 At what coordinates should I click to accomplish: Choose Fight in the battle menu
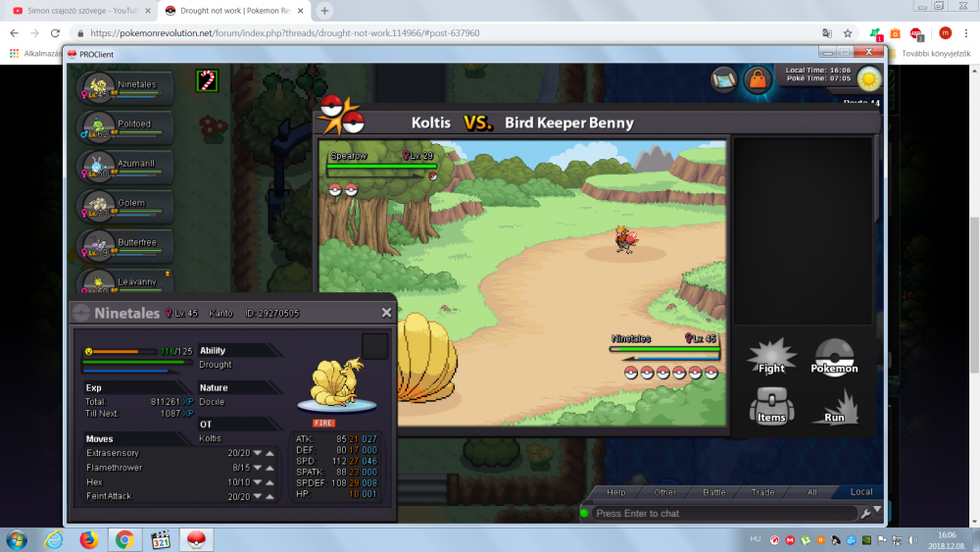pos(771,357)
